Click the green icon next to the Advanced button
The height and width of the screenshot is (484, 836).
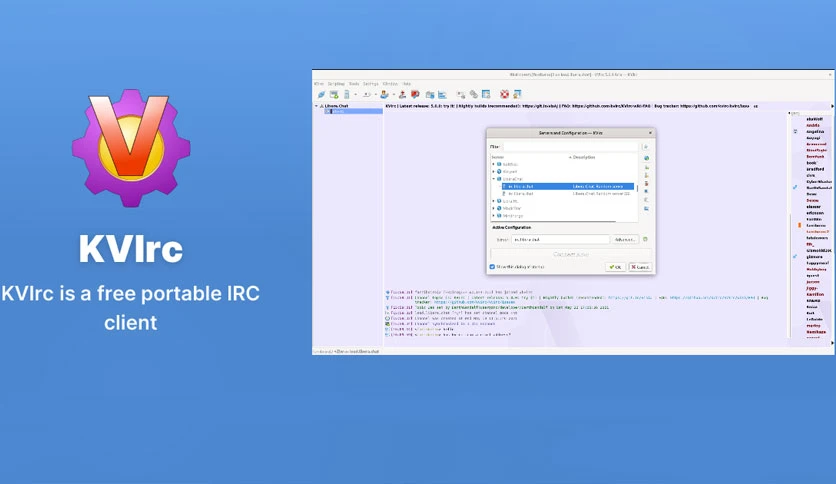[x=645, y=239]
